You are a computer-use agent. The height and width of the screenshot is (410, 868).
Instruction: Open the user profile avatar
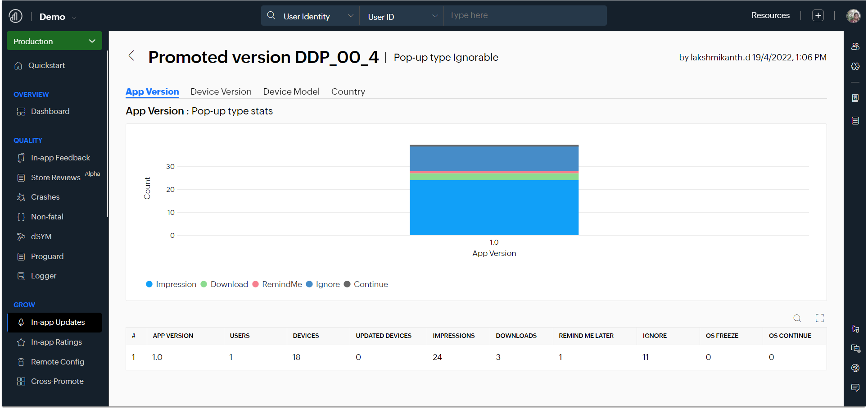tap(853, 16)
